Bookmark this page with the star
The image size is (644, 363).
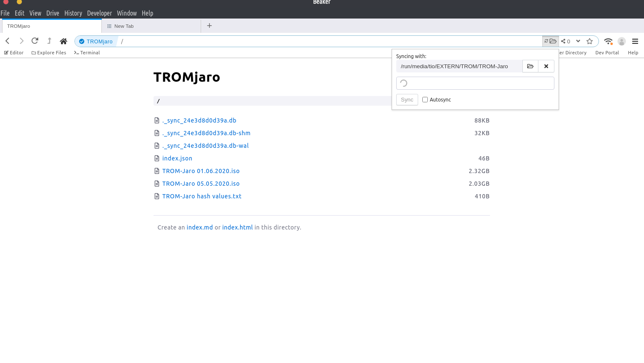[590, 41]
